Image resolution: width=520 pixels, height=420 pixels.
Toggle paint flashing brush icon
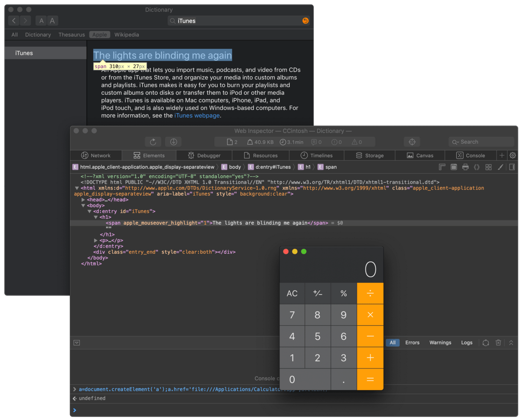point(500,167)
